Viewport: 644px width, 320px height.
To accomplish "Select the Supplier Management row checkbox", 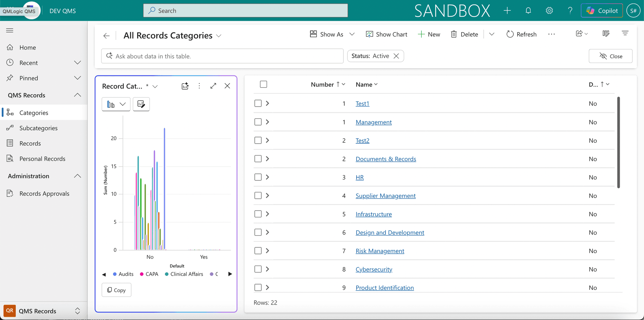I will 258,196.
